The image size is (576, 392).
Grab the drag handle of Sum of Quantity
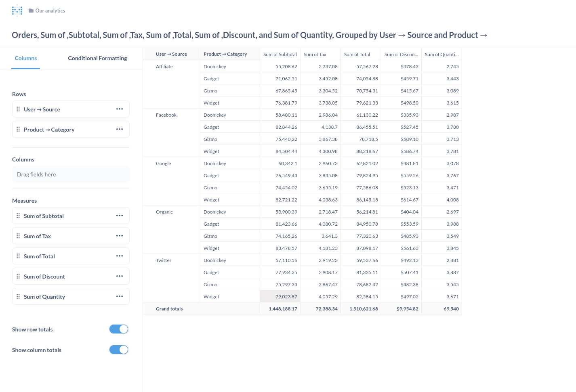click(x=18, y=296)
